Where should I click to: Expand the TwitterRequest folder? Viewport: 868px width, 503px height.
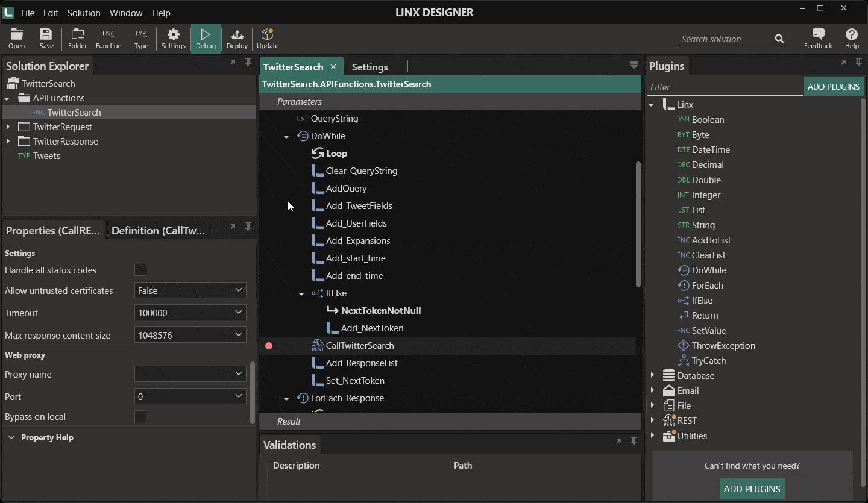coord(8,127)
